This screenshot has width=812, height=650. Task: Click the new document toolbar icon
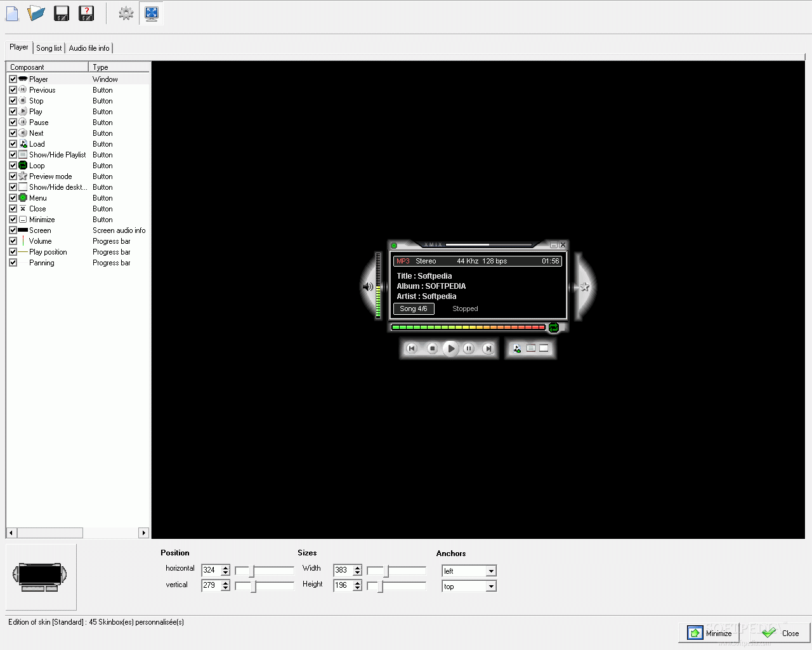pyautogui.click(x=12, y=13)
